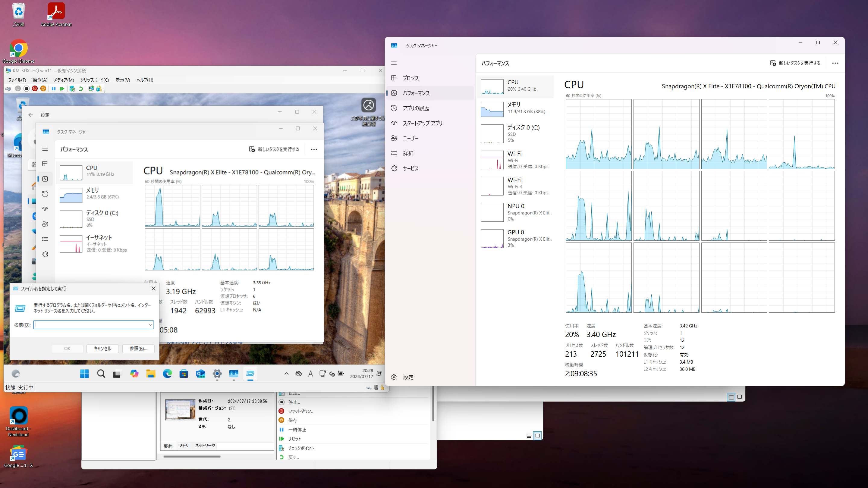Toggle do-not-disturb via the notification bell

tap(379, 374)
